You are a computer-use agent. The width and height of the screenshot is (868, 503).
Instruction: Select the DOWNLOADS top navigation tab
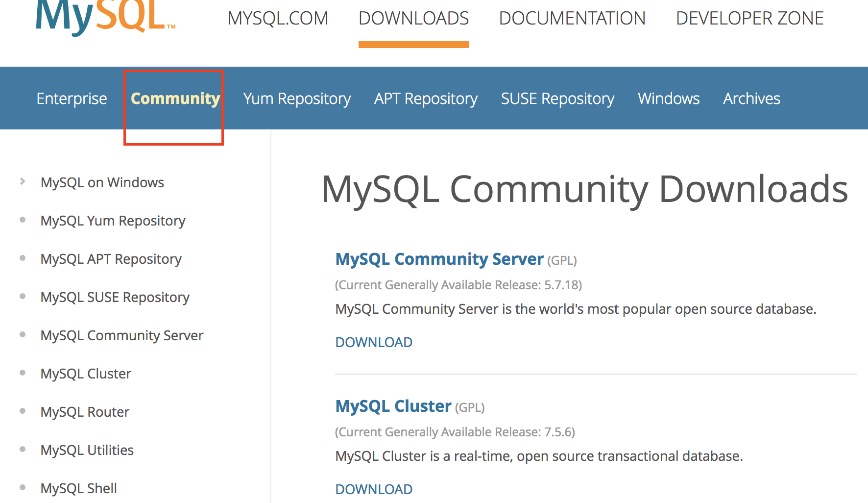[413, 19]
